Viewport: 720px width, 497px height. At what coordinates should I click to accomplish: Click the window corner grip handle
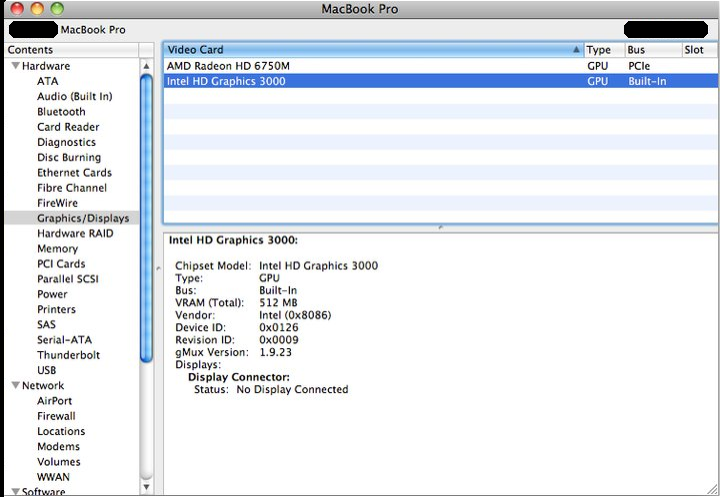(713, 490)
